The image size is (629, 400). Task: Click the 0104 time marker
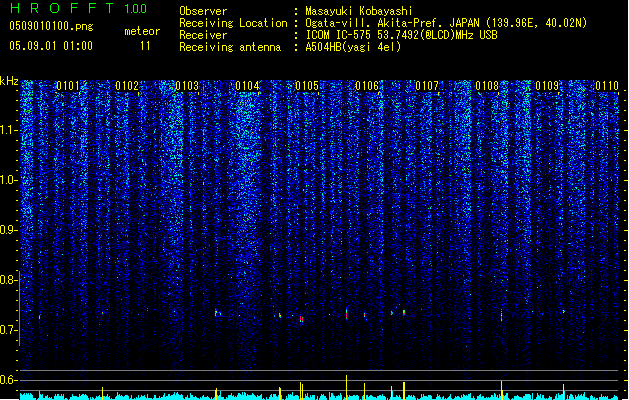[x=247, y=86]
